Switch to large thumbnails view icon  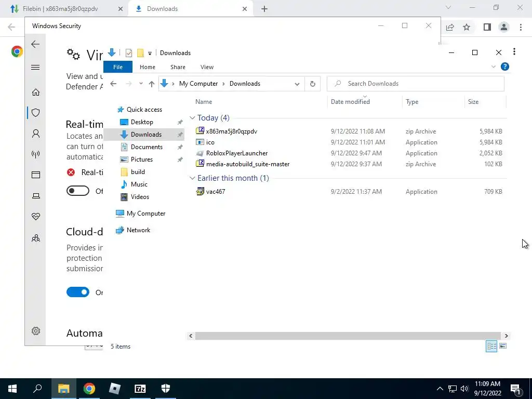pyautogui.click(x=503, y=346)
